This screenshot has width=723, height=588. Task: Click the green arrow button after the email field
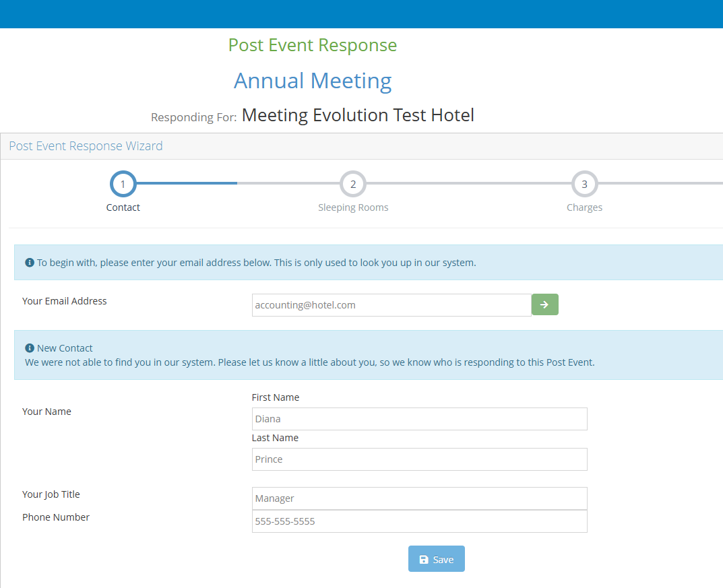click(x=544, y=304)
